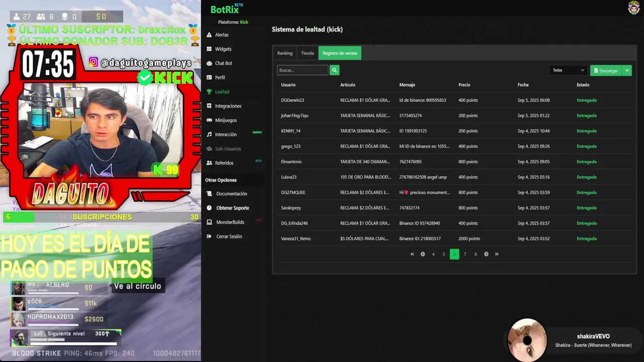
Task: Open the Chat Bot sidebar icon
Action: 209,63
